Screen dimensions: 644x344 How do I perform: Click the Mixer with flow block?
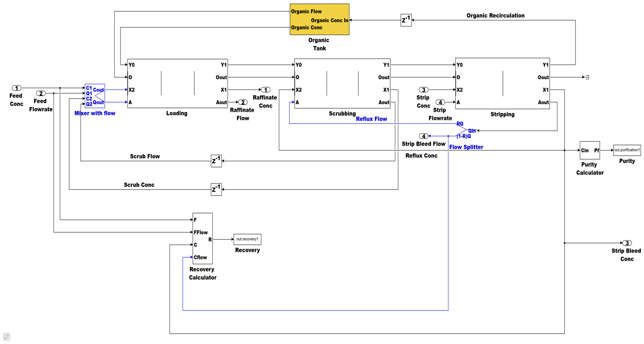coord(95,96)
